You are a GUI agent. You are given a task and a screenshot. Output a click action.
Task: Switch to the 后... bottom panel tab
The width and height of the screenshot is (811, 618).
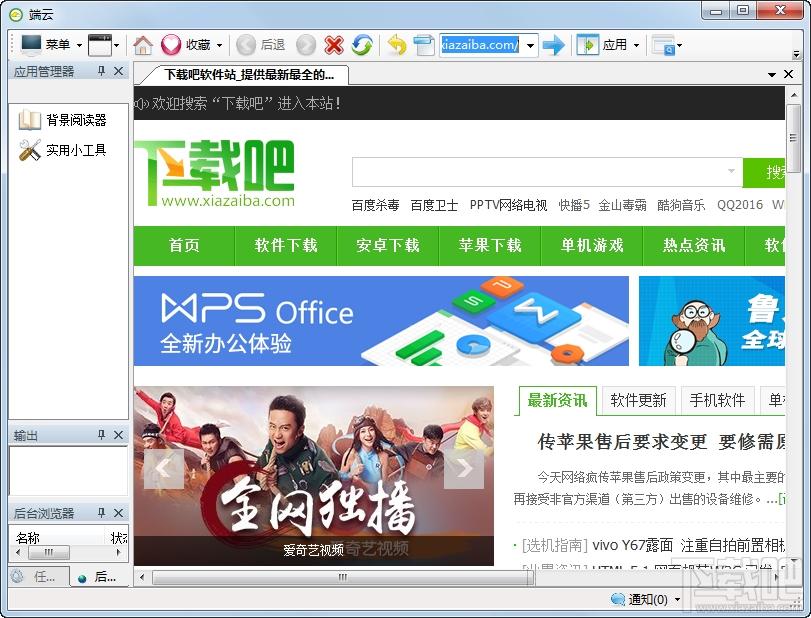click(99, 576)
